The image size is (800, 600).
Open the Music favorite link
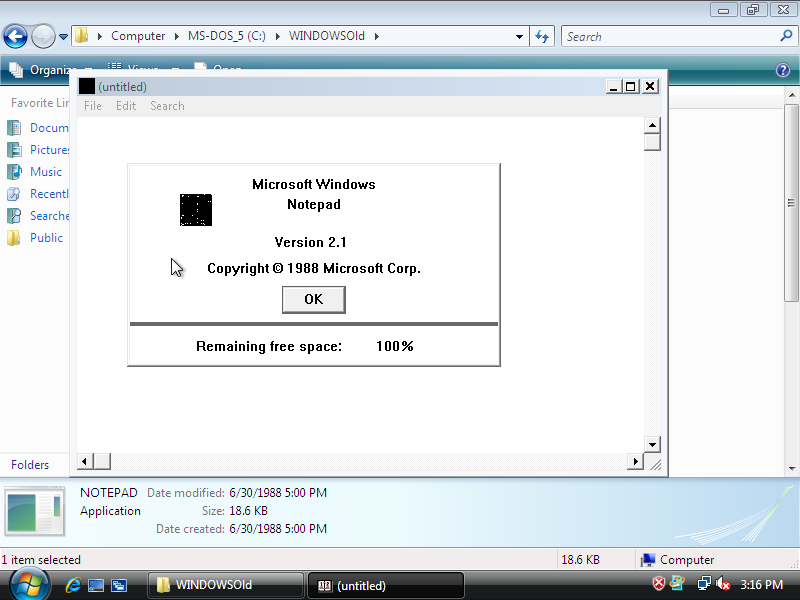pos(45,172)
